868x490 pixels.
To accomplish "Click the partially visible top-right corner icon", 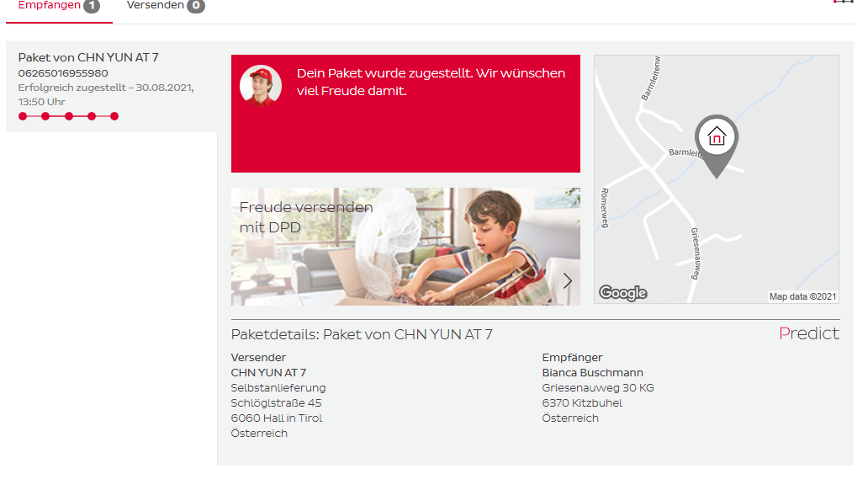I will click(843, 3).
